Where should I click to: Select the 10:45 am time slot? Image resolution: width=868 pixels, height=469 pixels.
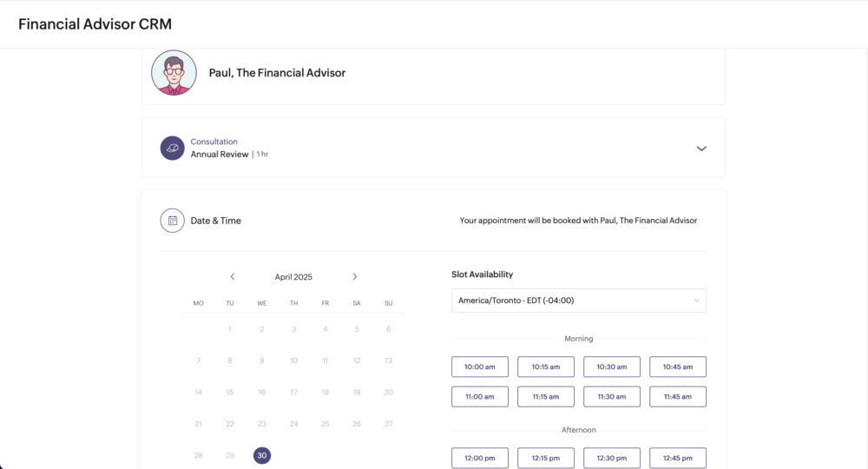coord(677,367)
